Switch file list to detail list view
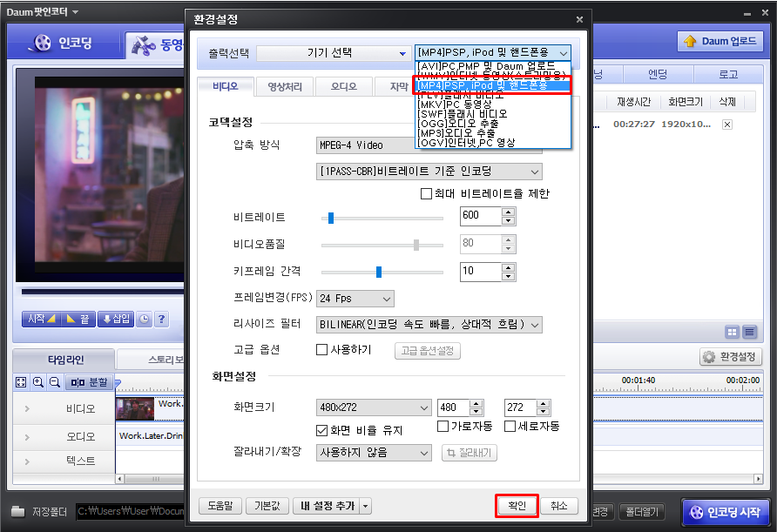Screen dimensions: 777x532 [749, 332]
